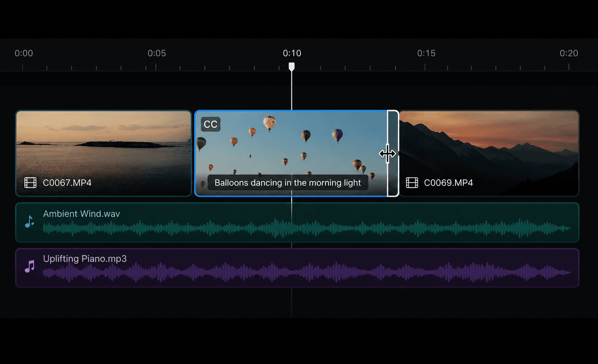The width and height of the screenshot is (598, 364).
Task: Click the 0:10 time label on ruler
Action: (x=292, y=53)
